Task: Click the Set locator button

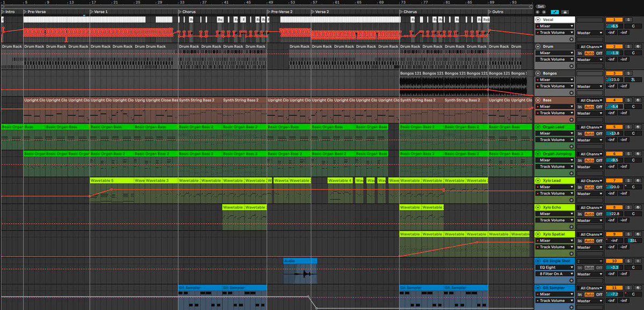Action: [x=541, y=6]
